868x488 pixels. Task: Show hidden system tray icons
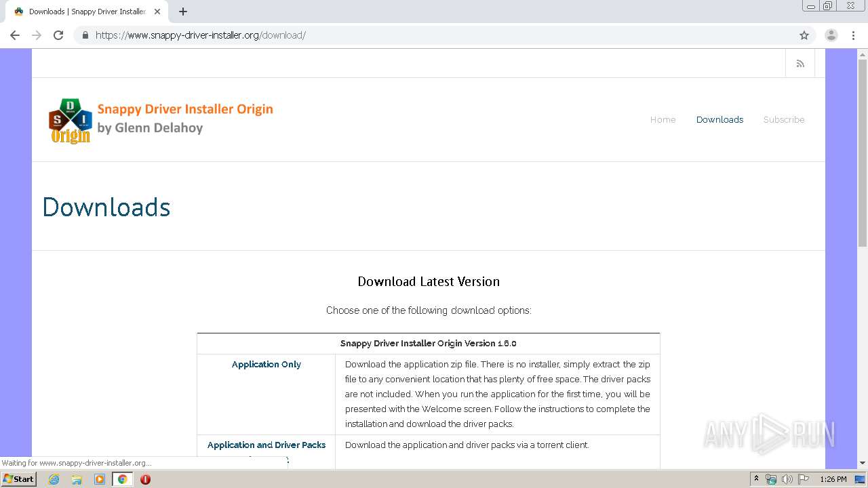[756, 479]
